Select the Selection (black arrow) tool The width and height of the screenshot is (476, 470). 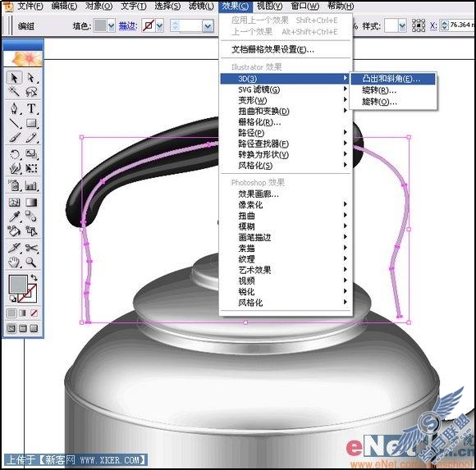(x=14, y=78)
